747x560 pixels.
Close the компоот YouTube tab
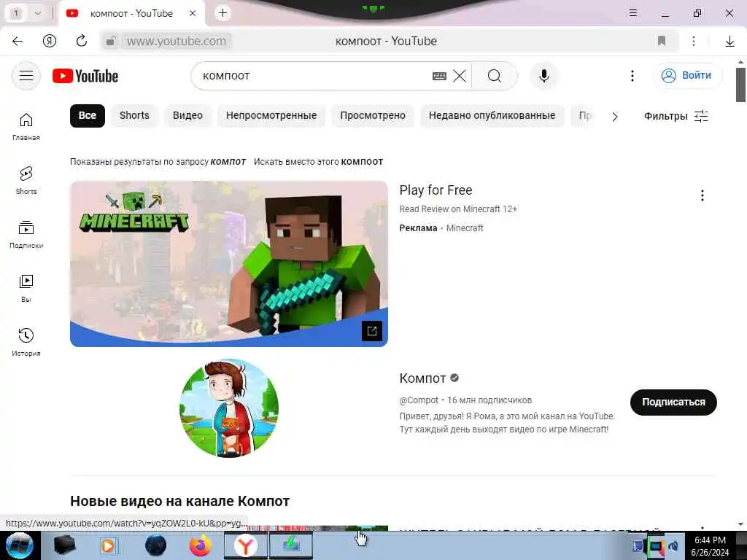[x=193, y=13]
